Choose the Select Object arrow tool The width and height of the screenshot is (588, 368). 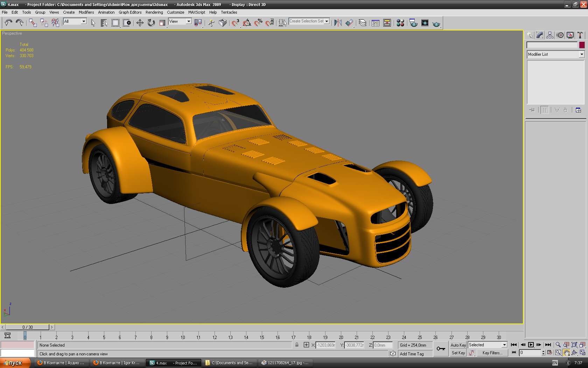(93, 23)
